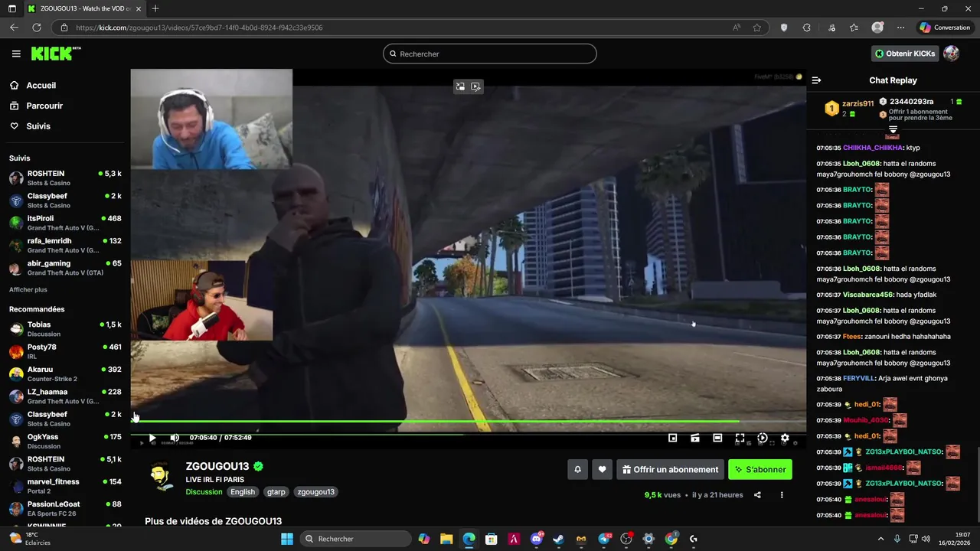Click the Obtenir KICKs button
980x551 pixels.
tap(905, 54)
